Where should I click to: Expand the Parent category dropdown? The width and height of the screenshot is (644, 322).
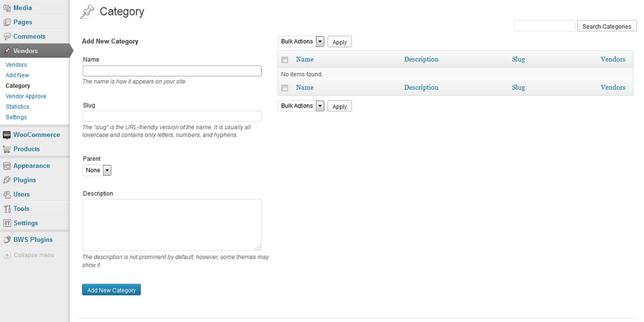pyautogui.click(x=98, y=171)
